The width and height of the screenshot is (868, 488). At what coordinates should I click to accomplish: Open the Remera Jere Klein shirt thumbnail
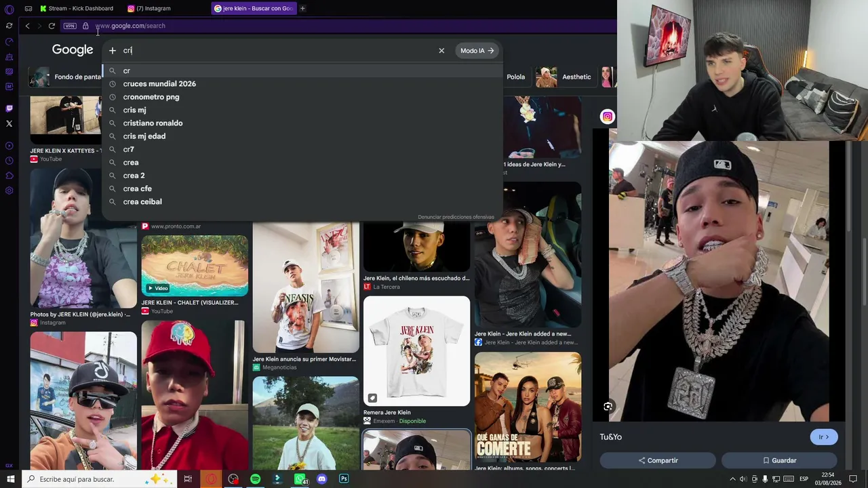pyautogui.click(x=416, y=351)
